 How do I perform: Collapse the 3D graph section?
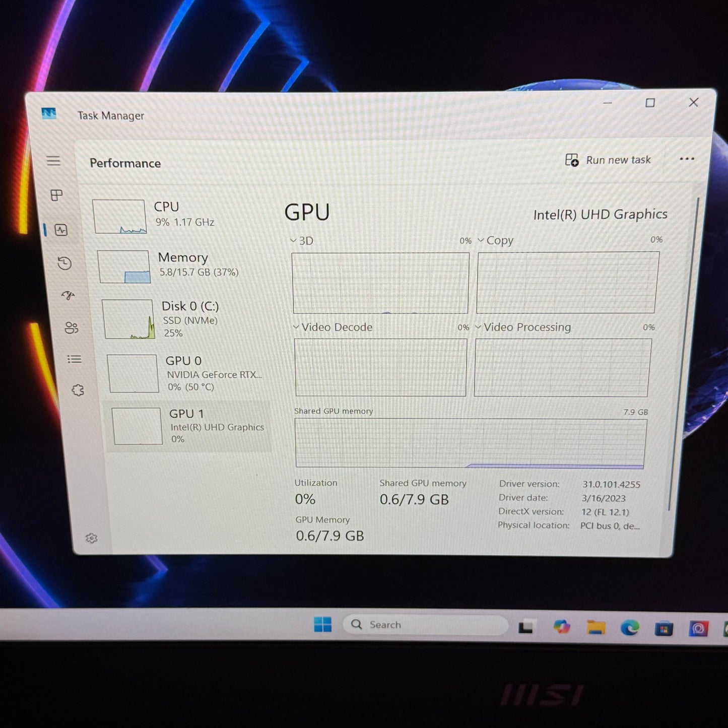pos(294,241)
